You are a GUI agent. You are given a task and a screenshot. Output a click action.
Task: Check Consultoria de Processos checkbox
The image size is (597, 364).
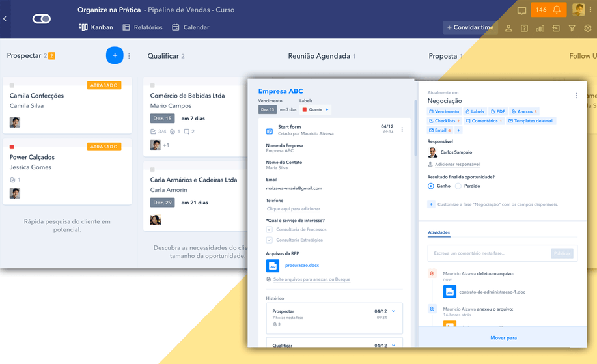270,229
